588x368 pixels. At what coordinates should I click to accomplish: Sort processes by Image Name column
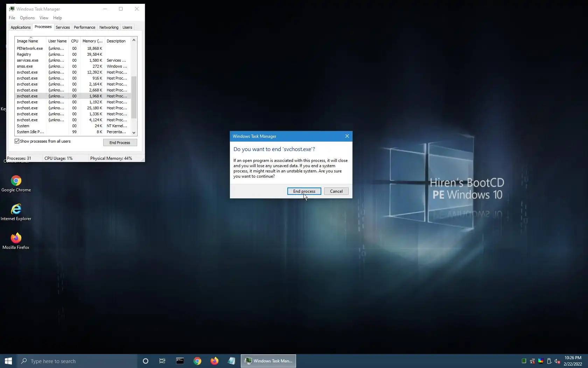pos(30,41)
